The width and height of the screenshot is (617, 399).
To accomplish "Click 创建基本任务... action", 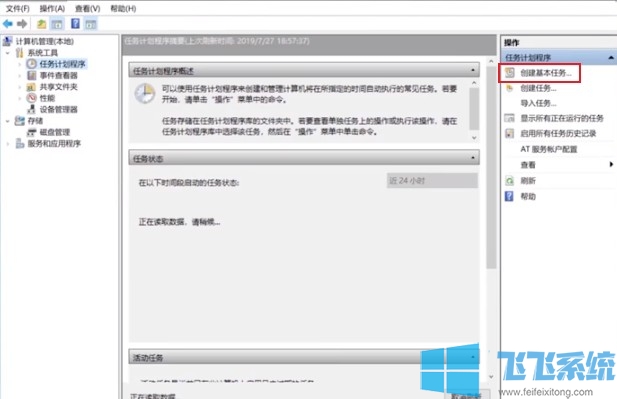I will (545, 73).
